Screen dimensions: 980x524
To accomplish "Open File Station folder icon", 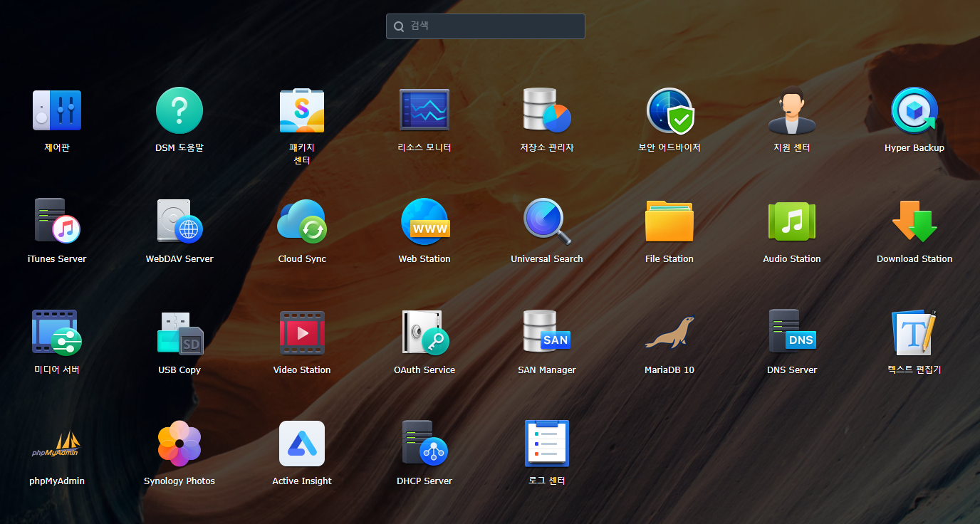I will (x=669, y=221).
